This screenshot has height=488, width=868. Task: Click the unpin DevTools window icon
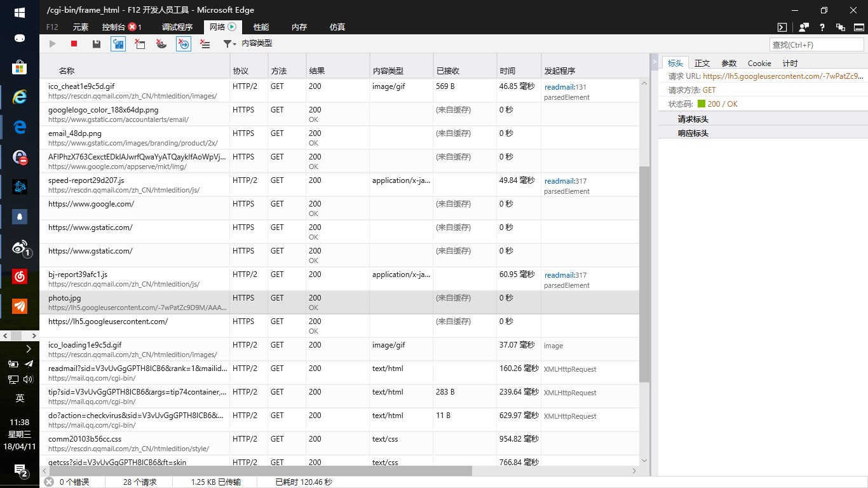pyautogui.click(x=840, y=27)
